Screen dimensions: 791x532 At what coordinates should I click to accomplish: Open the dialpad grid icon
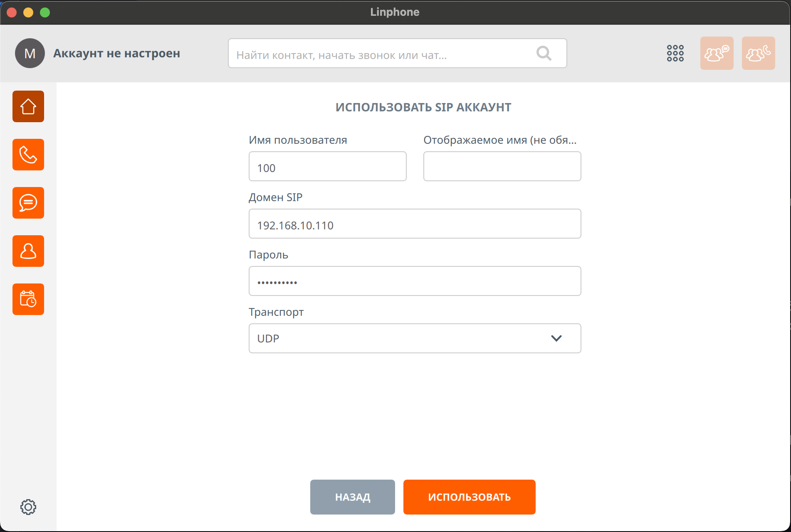tap(675, 53)
